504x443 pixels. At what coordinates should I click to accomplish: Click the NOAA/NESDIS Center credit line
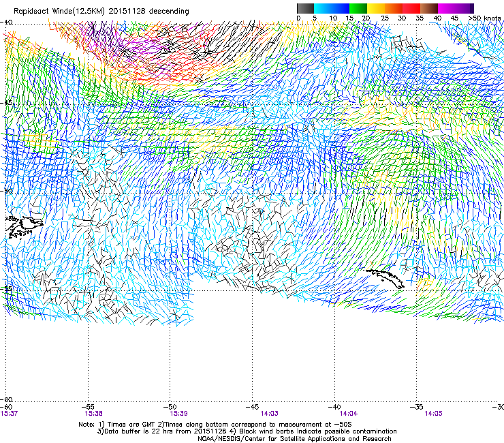(x=294, y=439)
